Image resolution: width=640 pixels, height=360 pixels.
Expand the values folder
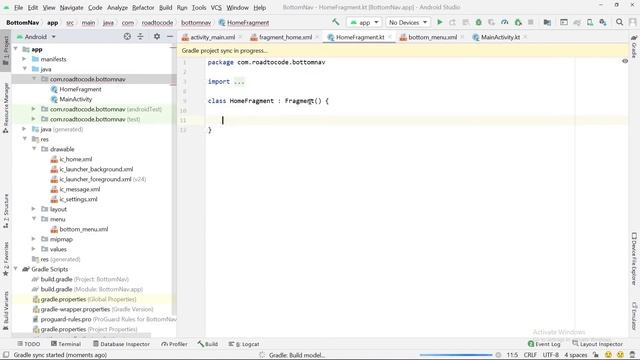pyautogui.click(x=34, y=249)
